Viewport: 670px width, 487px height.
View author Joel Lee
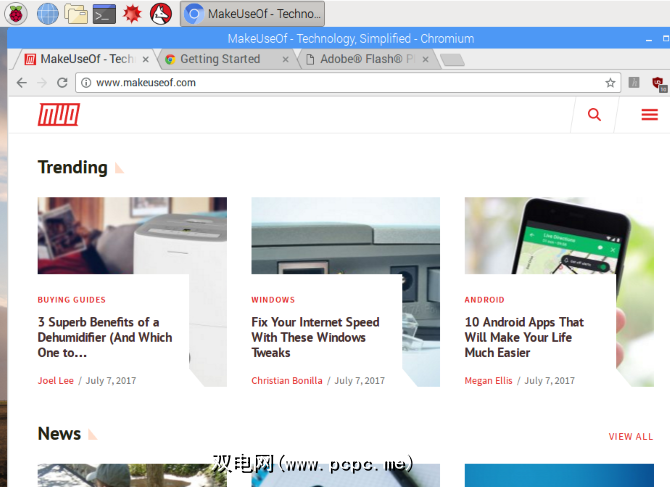click(56, 381)
